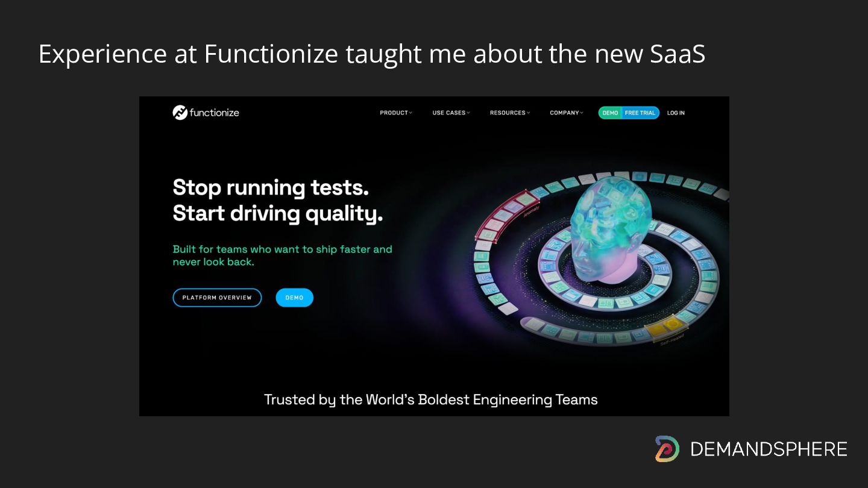Click the yellow Self-Healed tile on the spiral
The height and width of the screenshot is (488, 868).
point(666,329)
